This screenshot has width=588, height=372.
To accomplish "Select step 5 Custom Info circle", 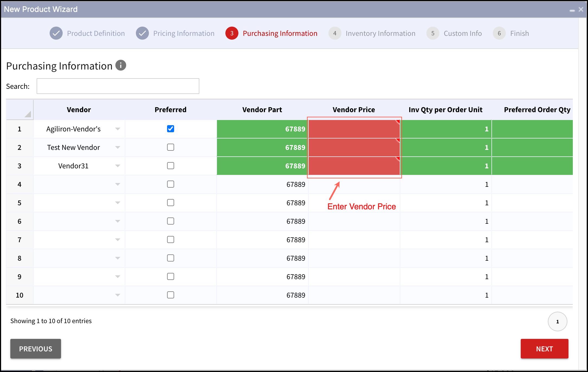I will click(x=433, y=33).
